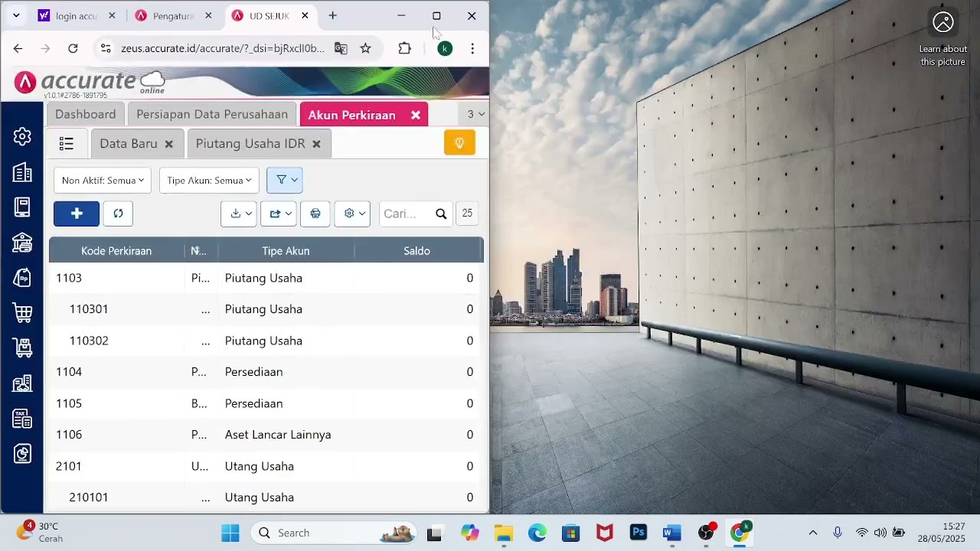This screenshot has height=551, width=980.
Task: Open Chrome extensions puzzle icon
Action: pos(405,48)
